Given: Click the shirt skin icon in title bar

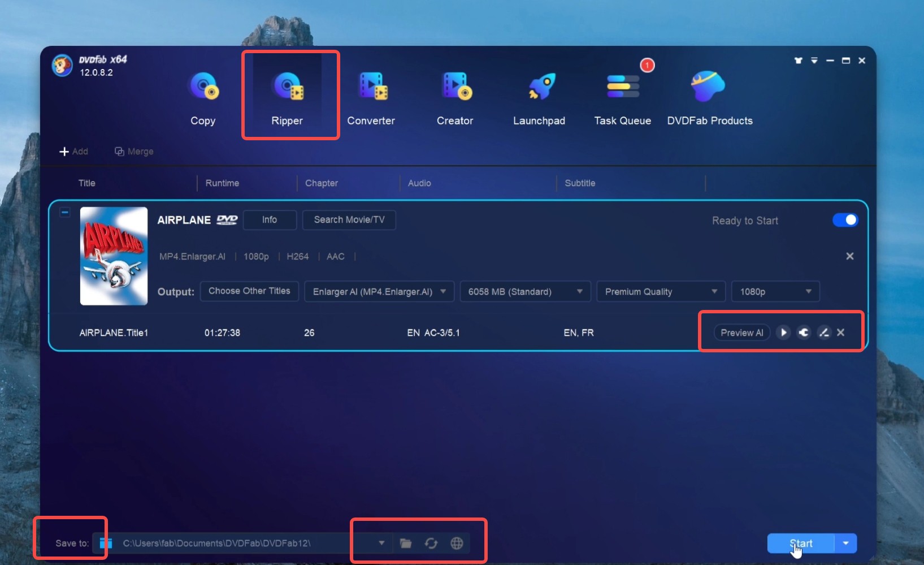Looking at the screenshot, I should 799,61.
